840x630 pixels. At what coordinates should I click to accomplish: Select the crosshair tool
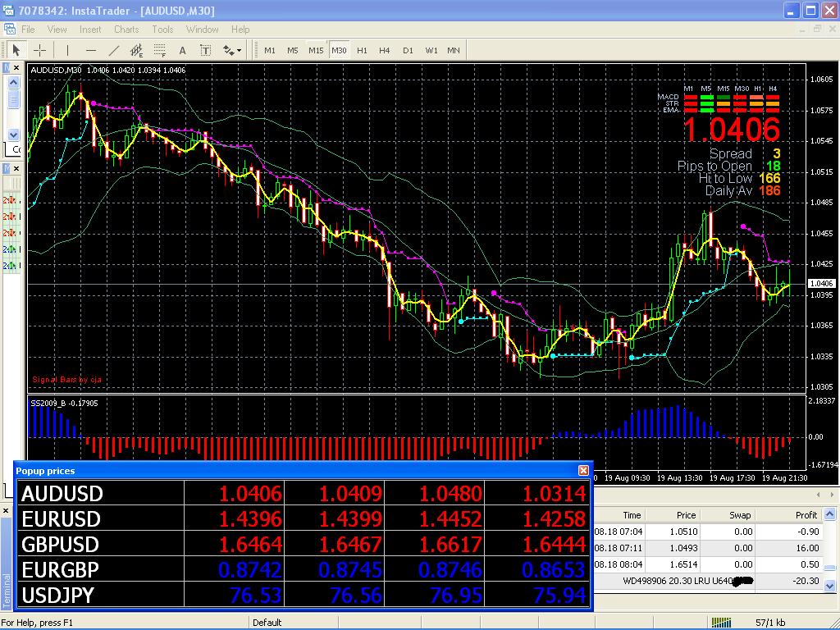[39, 50]
